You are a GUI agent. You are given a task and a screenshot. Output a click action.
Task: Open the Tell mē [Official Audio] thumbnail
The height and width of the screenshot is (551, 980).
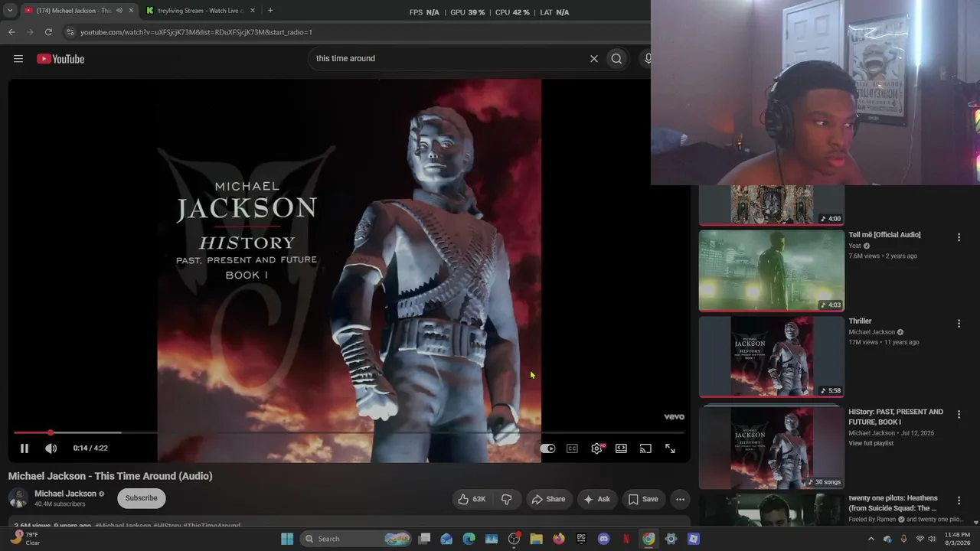point(772,271)
